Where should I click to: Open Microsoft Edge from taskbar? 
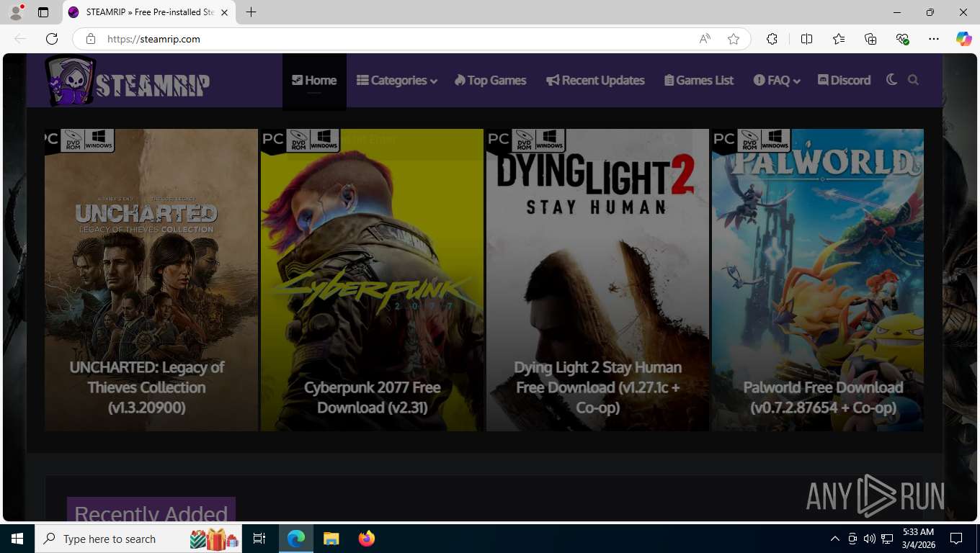(296, 539)
